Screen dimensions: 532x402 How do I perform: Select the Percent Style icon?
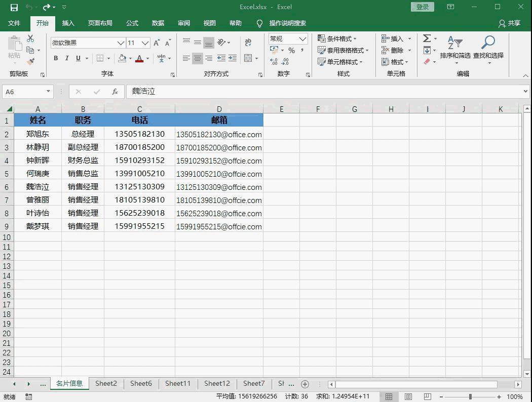[x=290, y=50]
